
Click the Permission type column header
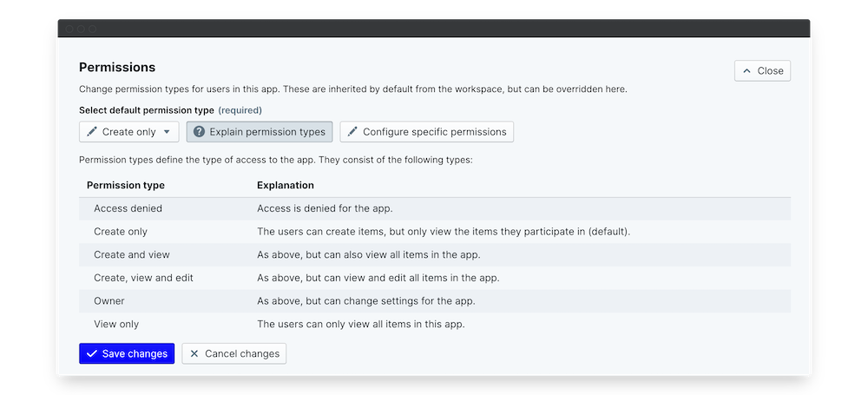tap(126, 185)
